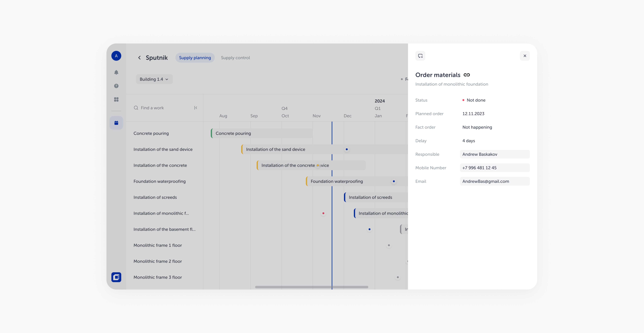Collapse the works list panel
The width and height of the screenshot is (644, 333).
[x=195, y=108]
